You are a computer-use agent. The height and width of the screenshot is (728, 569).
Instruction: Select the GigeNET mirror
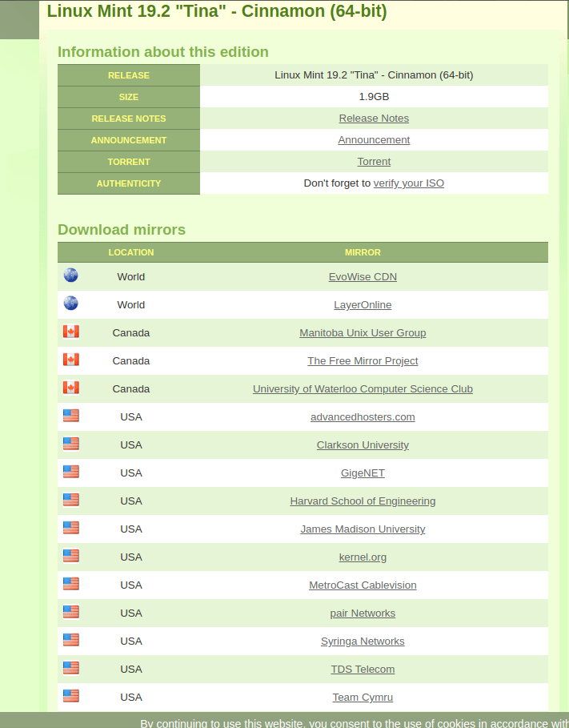[x=363, y=473]
